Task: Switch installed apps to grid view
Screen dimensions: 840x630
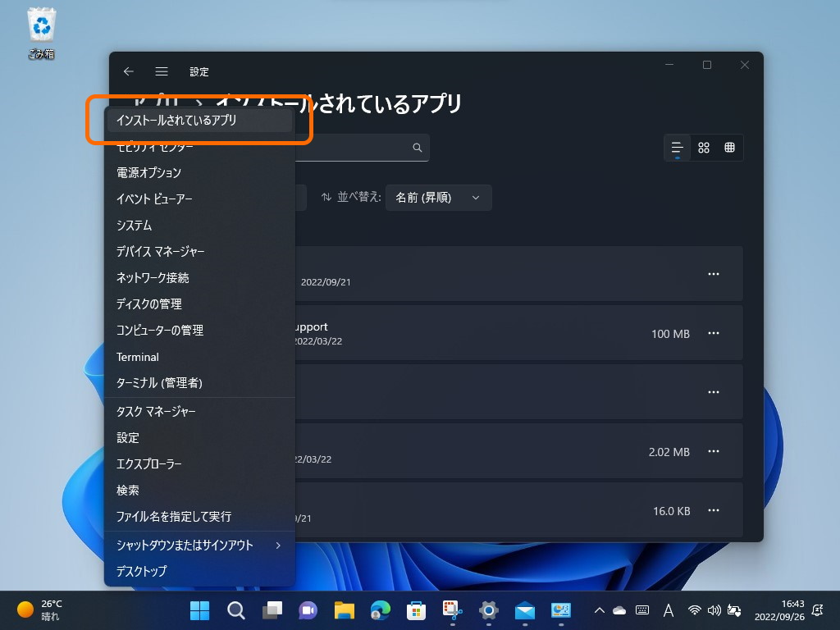Action: pos(728,148)
